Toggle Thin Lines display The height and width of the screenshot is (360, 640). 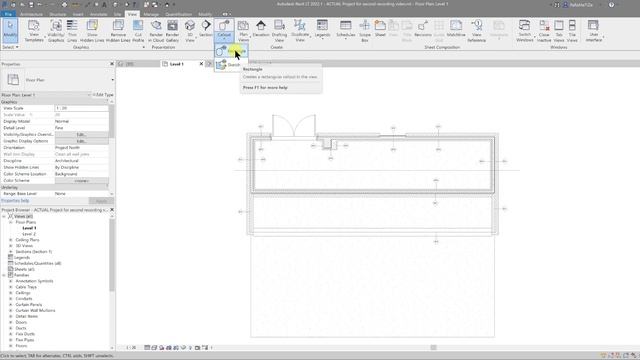coord(72,31)
